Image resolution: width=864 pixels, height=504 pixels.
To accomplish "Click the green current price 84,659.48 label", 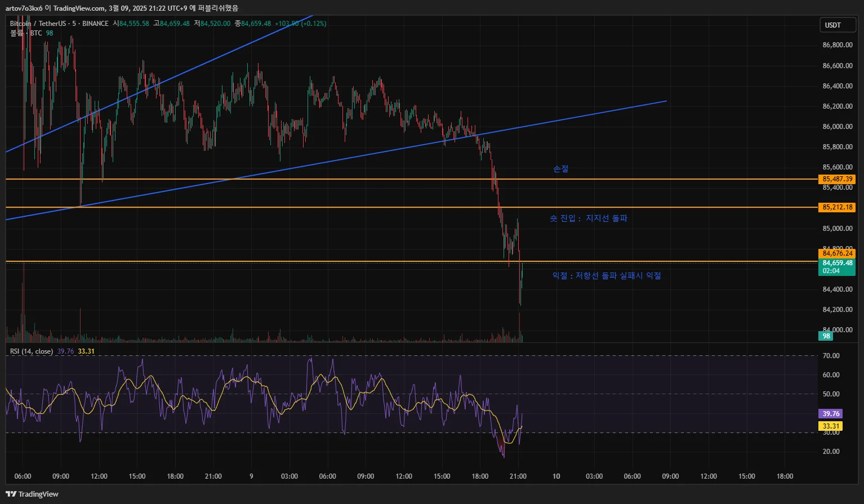I will click(x=837, y=263).
